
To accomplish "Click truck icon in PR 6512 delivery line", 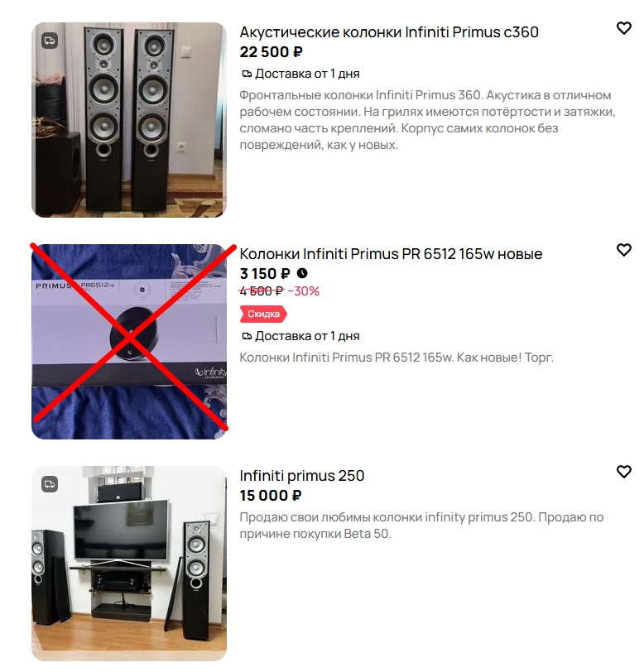I will pos(247,336).
